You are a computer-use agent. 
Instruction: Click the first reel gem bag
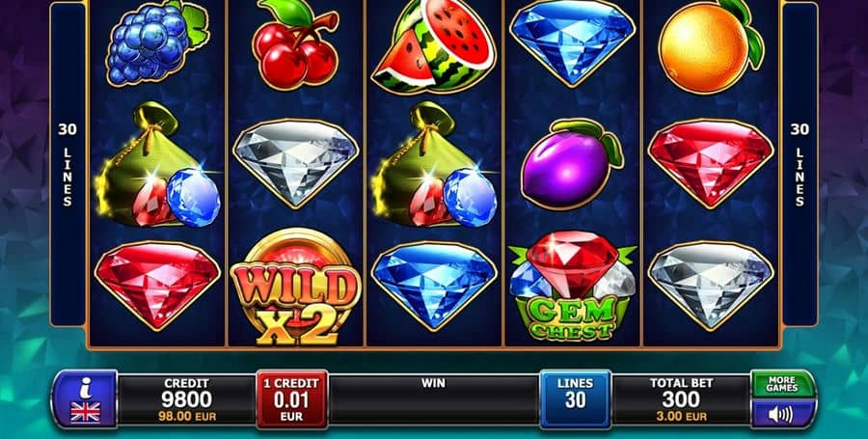tap(157, 165)
